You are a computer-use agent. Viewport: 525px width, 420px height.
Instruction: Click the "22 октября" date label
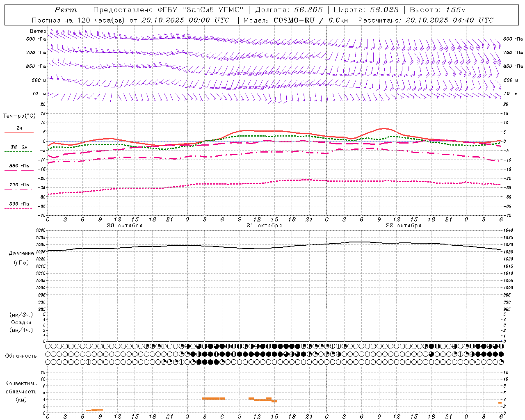(x=404, y=226)
